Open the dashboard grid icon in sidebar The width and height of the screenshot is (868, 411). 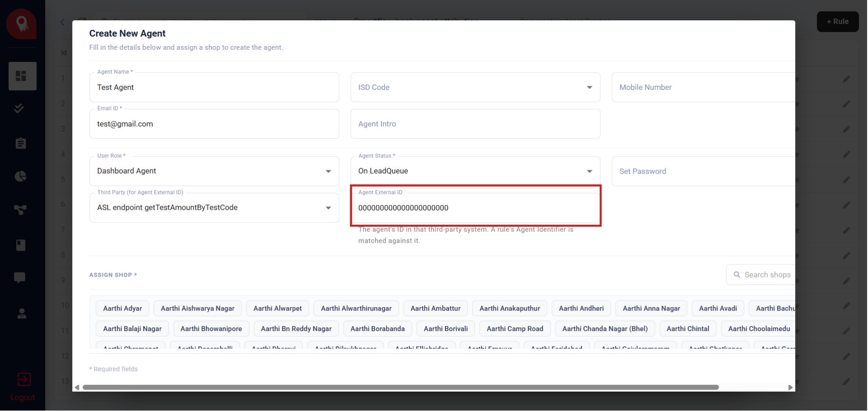[x=21, y=76]
